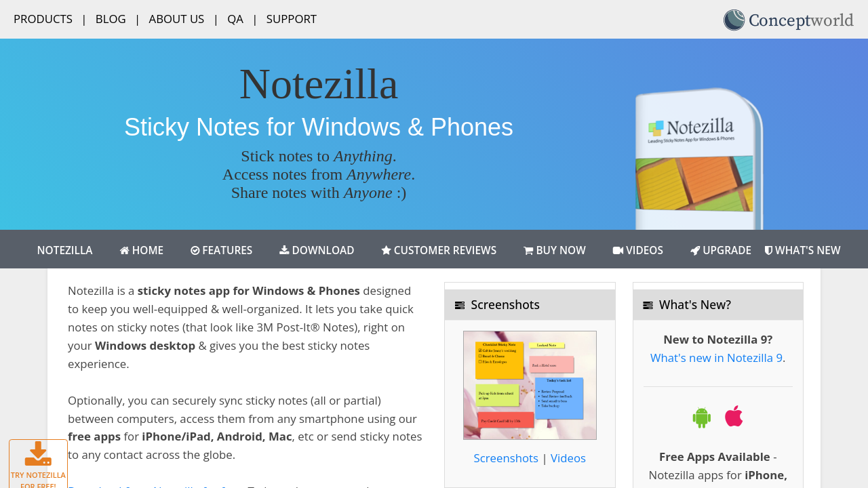Open the Download page
This screenshot has height=488, width=868.
click(x=317, y=250)
